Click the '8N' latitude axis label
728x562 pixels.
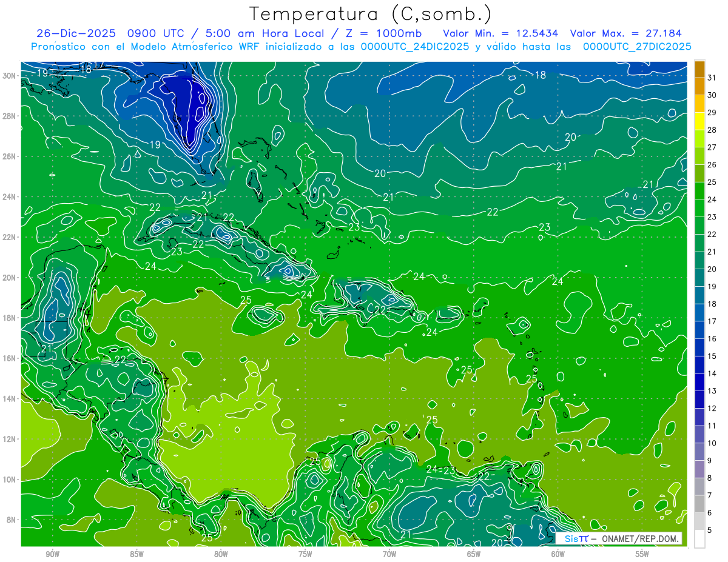pos(12,520)
